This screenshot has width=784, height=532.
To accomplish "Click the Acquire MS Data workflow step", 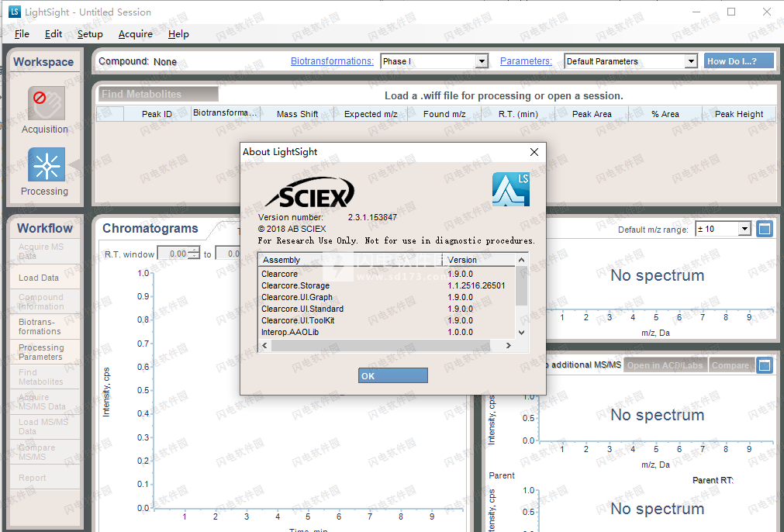I will pos(45,251).
